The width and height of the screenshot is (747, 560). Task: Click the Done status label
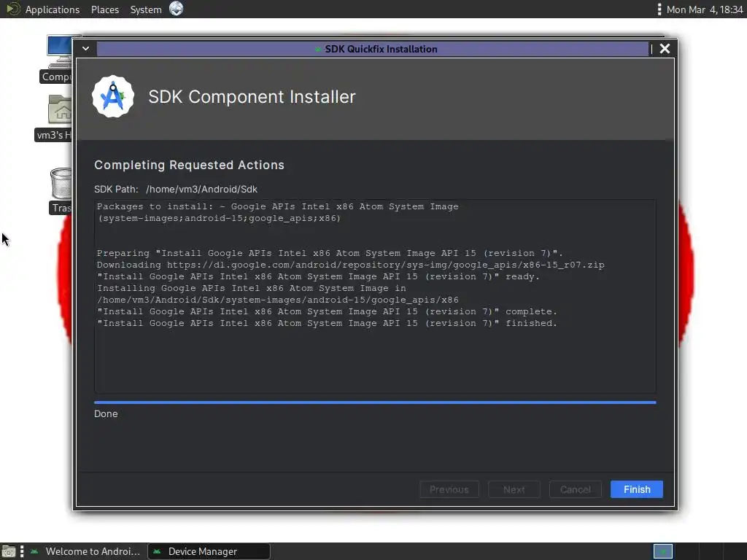(106, 414)
